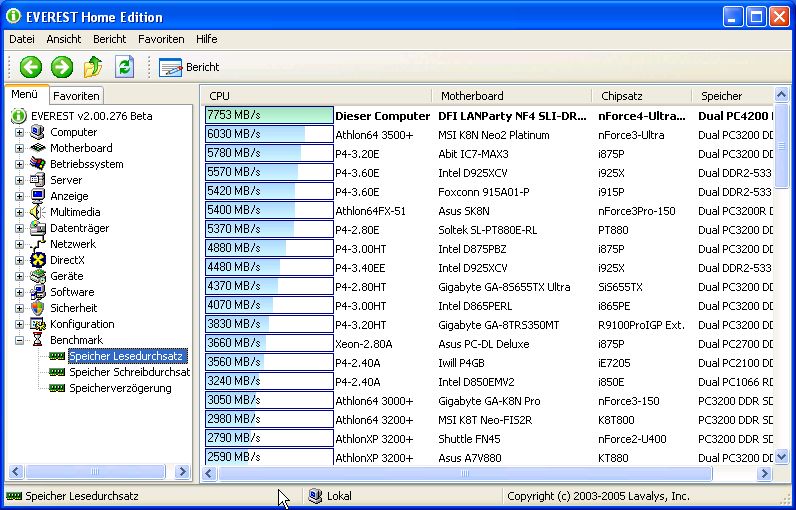This screenshot has width=796, height=510.
Task: Expand the Konfiguration tree node
Action: 19,324
